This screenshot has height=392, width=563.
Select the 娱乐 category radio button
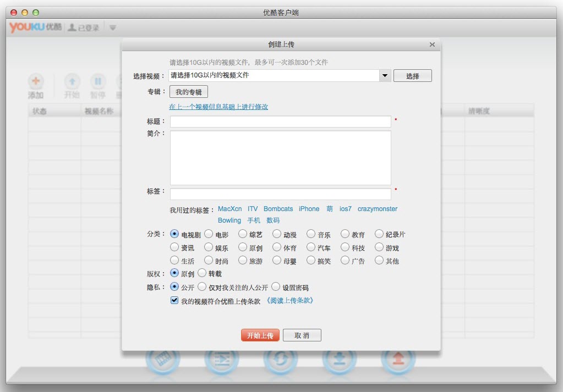point(209,247)
